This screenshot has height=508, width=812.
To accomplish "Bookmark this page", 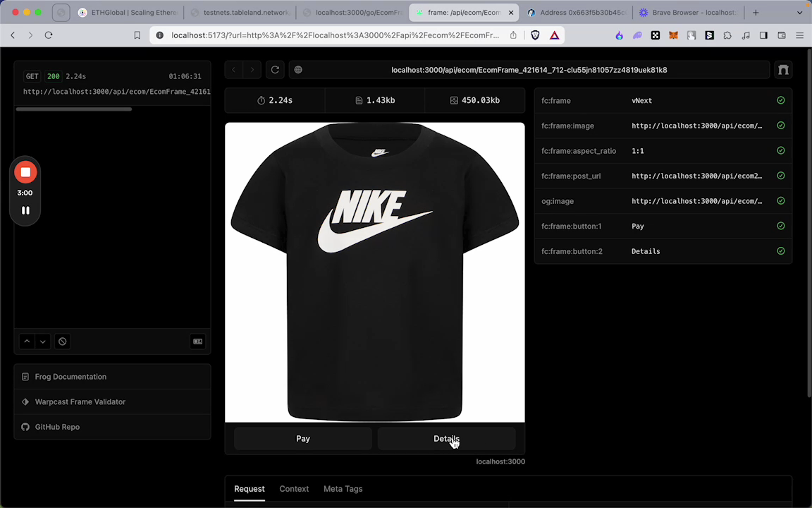I will click(137, 35).
